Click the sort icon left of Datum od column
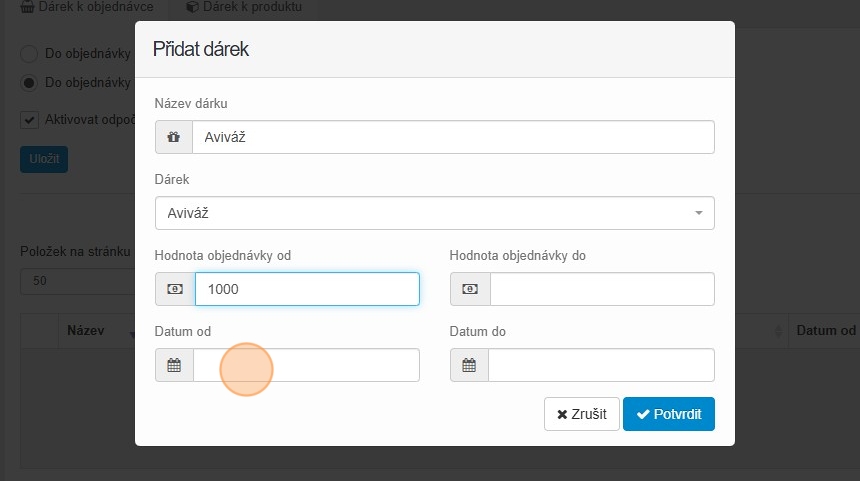This screenshot has height=481, width=860. click(x=779, y=331)
